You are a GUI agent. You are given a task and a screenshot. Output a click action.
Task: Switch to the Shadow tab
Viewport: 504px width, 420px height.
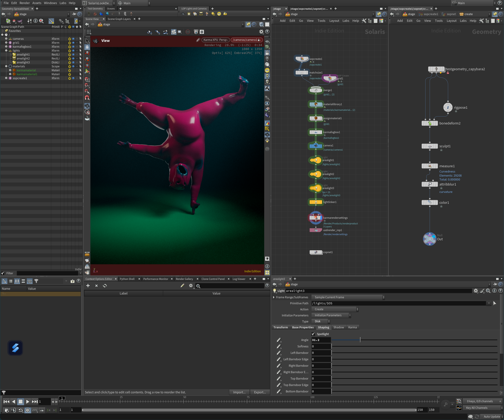tap(338, 327)
